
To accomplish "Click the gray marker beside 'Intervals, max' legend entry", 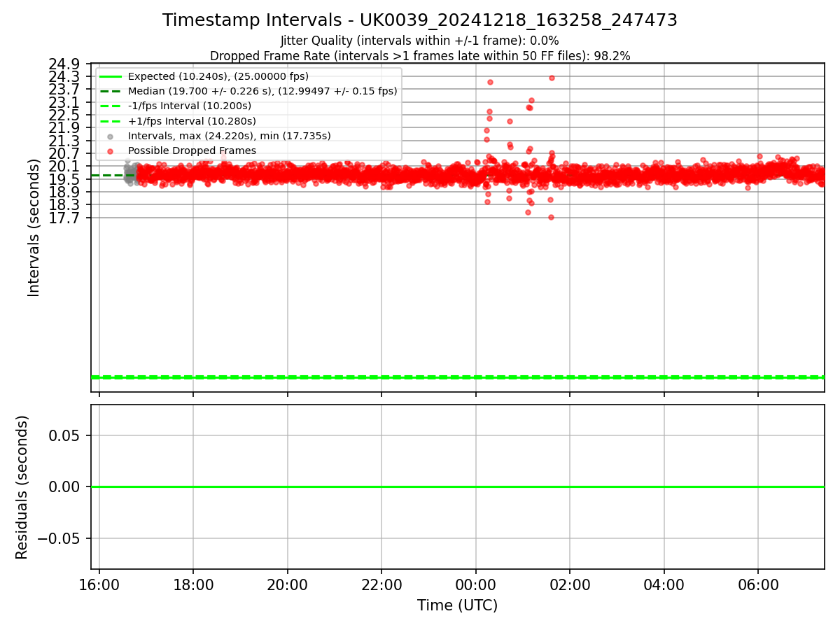I will click(111, 136).
